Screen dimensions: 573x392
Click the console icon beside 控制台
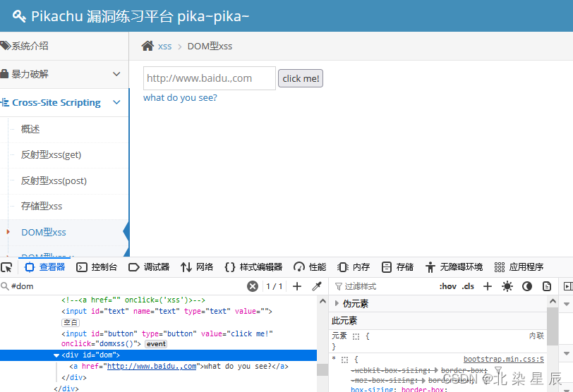coord(81,267)
